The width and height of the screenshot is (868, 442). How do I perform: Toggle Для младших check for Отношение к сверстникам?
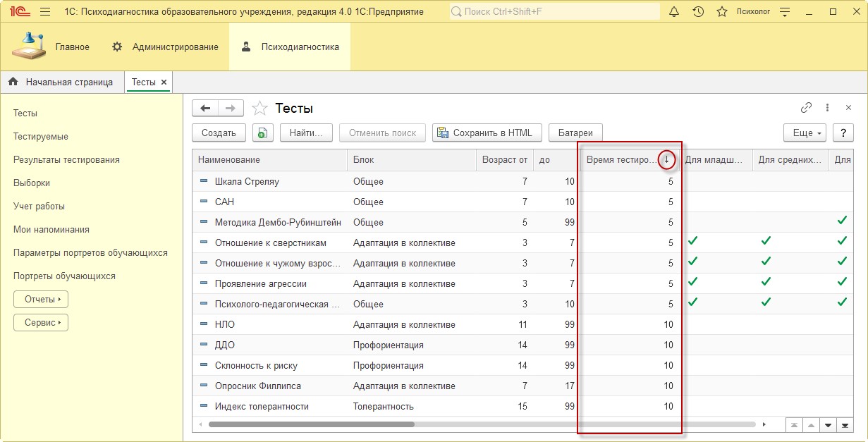click(x=693, y=240)
